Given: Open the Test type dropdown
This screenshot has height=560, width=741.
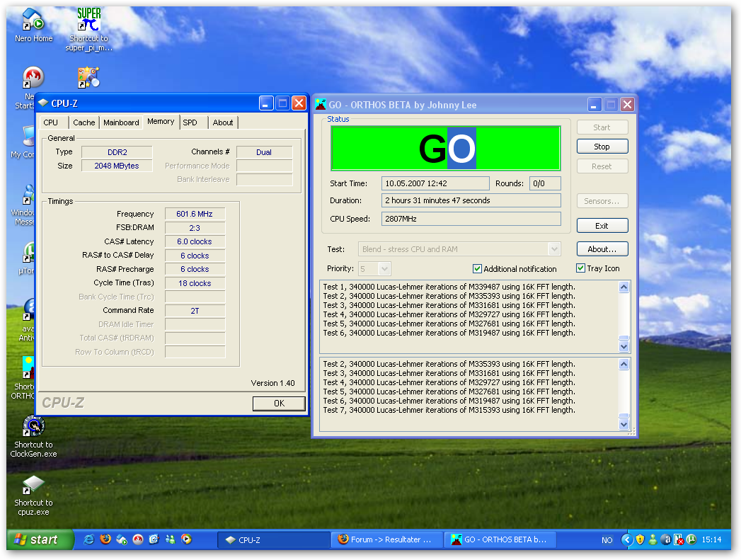Looking at the screenshot, I should click(554, 248).
